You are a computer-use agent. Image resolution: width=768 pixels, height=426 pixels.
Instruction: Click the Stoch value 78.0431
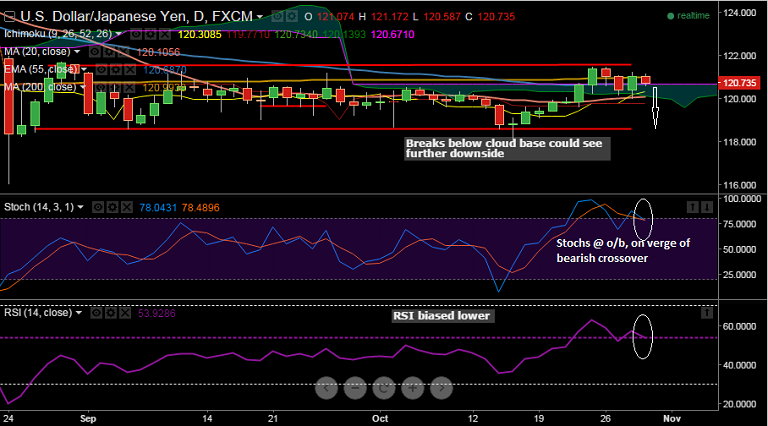(x=158, y=208)
